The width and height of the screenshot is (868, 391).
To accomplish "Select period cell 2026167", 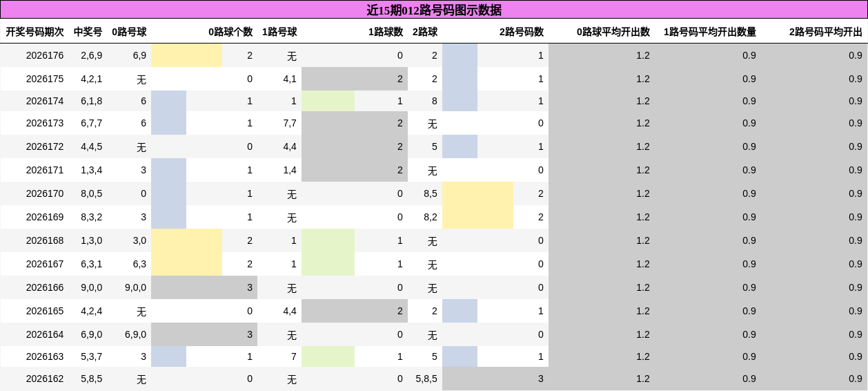I will click(45, 264).
